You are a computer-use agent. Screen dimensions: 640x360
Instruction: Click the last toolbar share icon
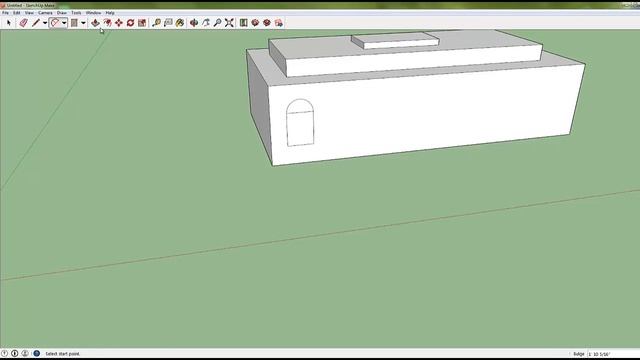click(x=279, y=23)
